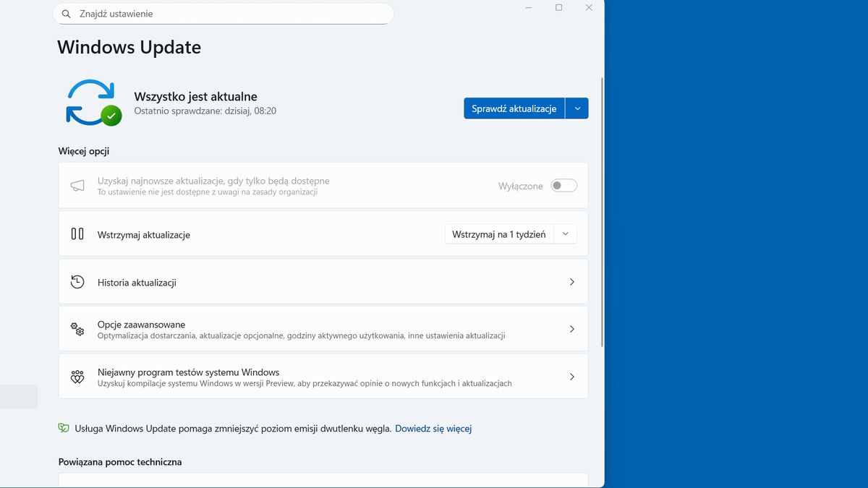
Task: Click the clock icon for Historia aktualizacji
Action: coord(77,282)
